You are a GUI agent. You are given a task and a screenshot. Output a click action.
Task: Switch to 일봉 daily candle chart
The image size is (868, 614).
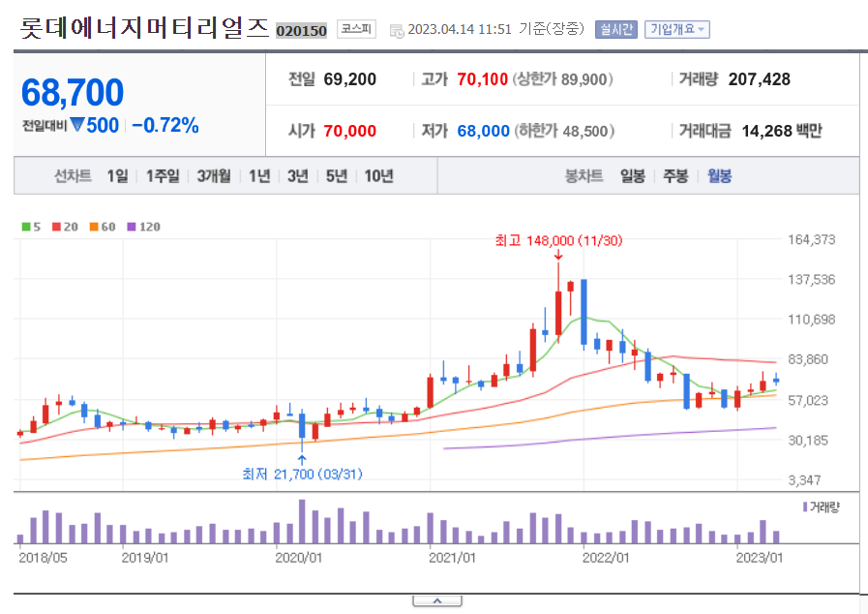[x=633, y=176]
